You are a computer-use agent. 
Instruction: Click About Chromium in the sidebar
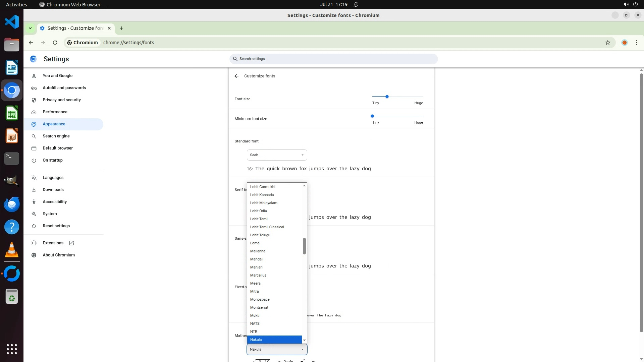pos(59,255)
